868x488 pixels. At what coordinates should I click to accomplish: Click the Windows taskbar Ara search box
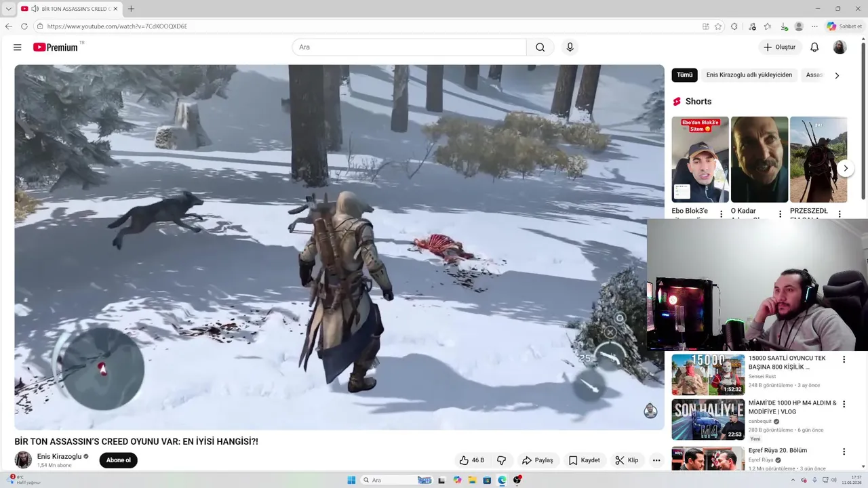click(x=396, y=480)
